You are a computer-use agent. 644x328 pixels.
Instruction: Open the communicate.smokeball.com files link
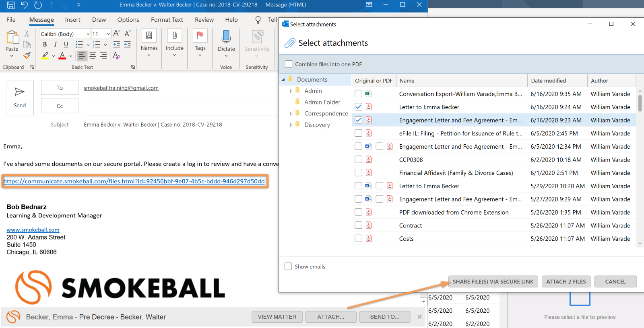click(x=134, y=181)
